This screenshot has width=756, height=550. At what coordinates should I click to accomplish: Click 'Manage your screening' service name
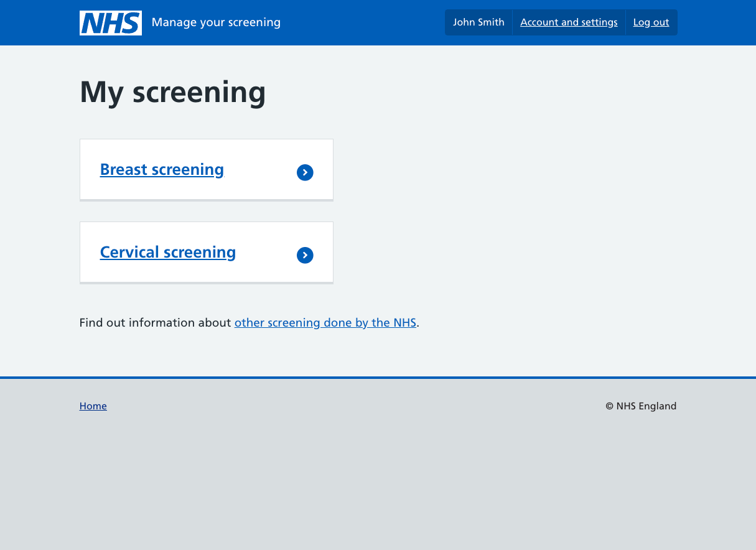click(216, 22)
